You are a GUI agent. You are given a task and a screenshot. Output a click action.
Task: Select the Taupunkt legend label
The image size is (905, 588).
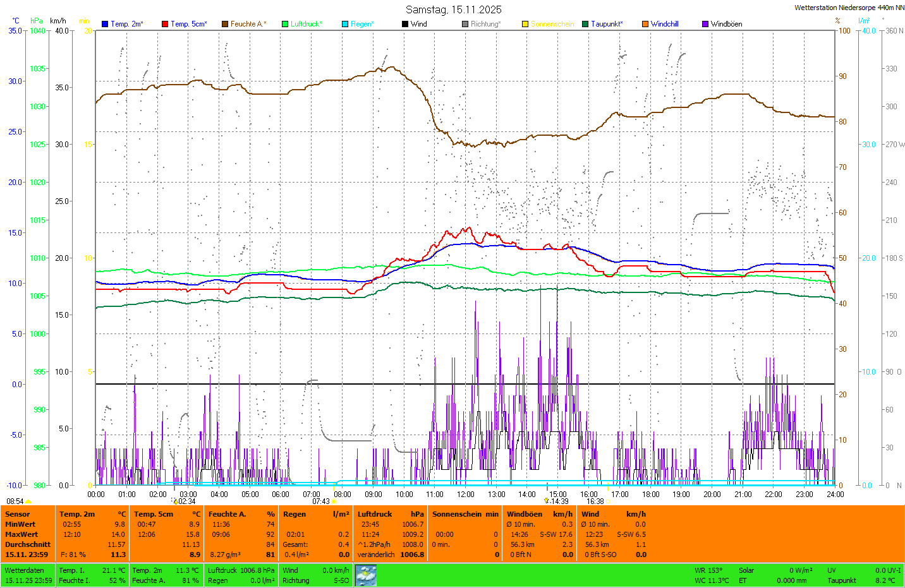[607, 24]
